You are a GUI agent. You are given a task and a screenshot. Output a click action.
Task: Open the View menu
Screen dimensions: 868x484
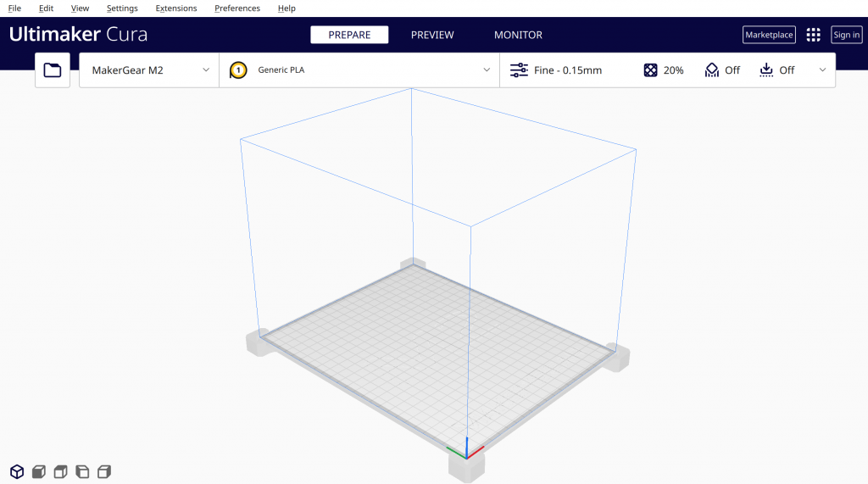80,8
